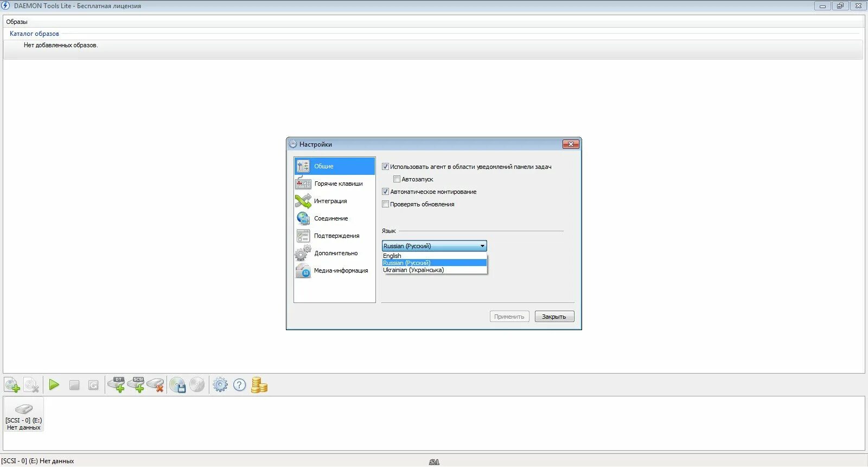Viewport: 868px width, 467px height.
Task: Click settings dialog gear icon in title
Action: point(293,144)
